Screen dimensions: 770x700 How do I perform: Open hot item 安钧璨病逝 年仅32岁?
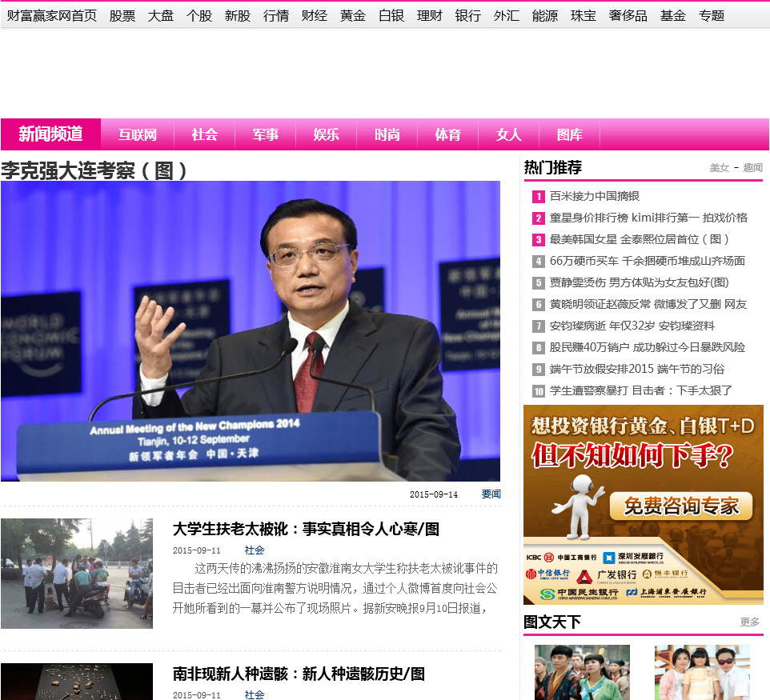[632, 326]
